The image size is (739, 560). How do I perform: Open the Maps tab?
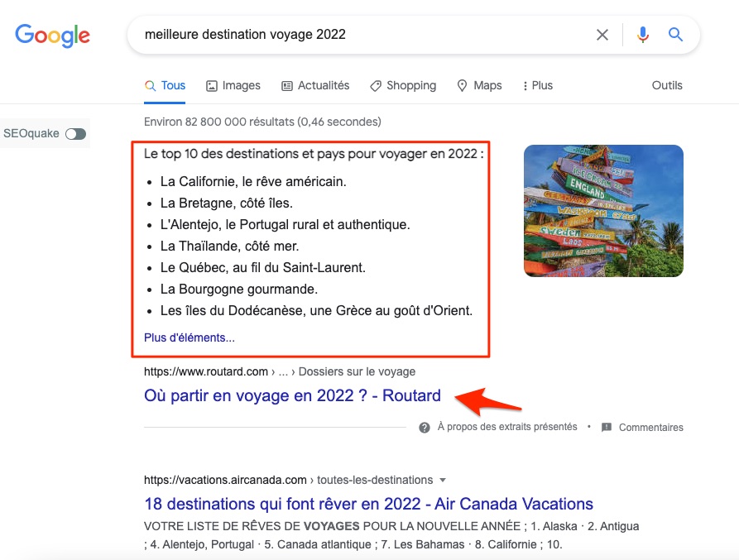click(x=479, y=86)
